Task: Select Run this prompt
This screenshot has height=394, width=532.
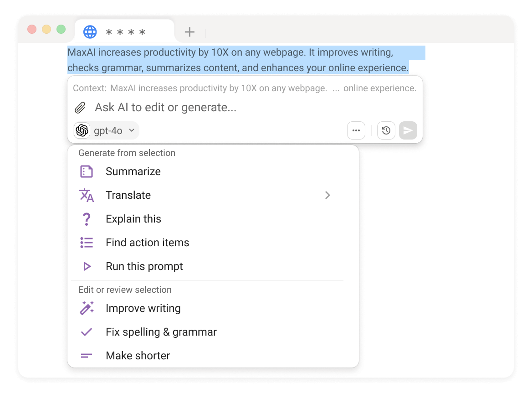Action: coord(213,266)
